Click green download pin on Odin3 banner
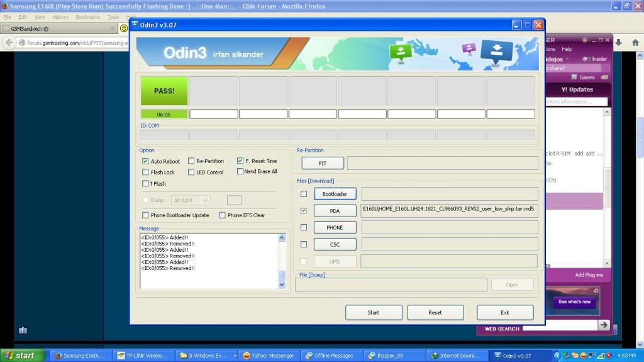The height and width of the screenshot is (362, 644). (x=401, y=53)
